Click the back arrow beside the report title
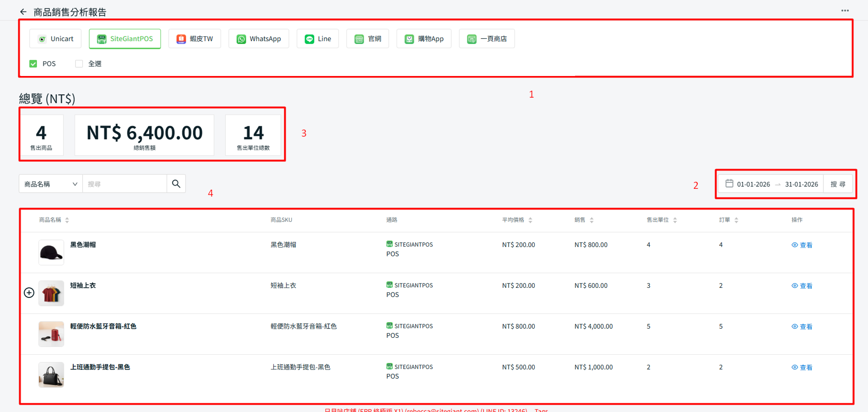This screenshot has width=868, height=412. (23, 12)
